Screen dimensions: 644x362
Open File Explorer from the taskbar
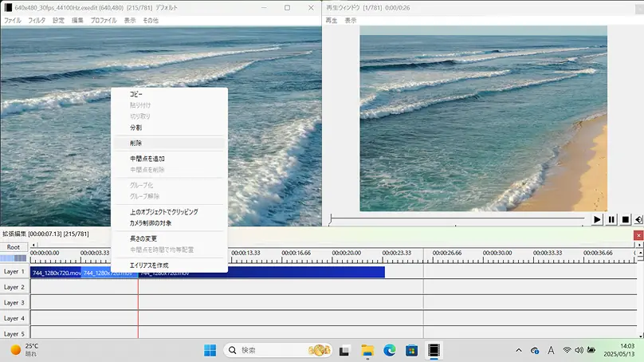pyautogui.click(x=367, y=351)
